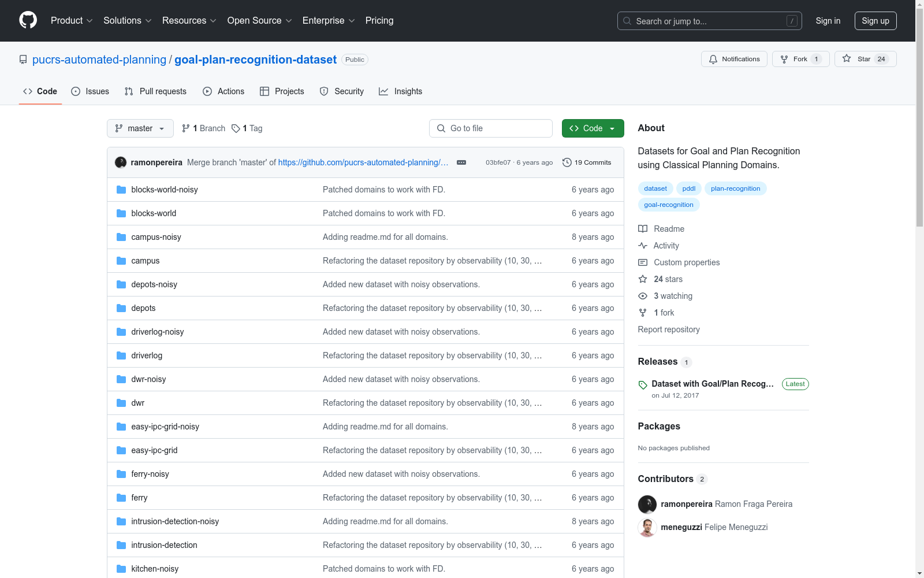This screenshot has height=578, width=924.
Task: Click the folder icon beside dwr
Action: 121,403
